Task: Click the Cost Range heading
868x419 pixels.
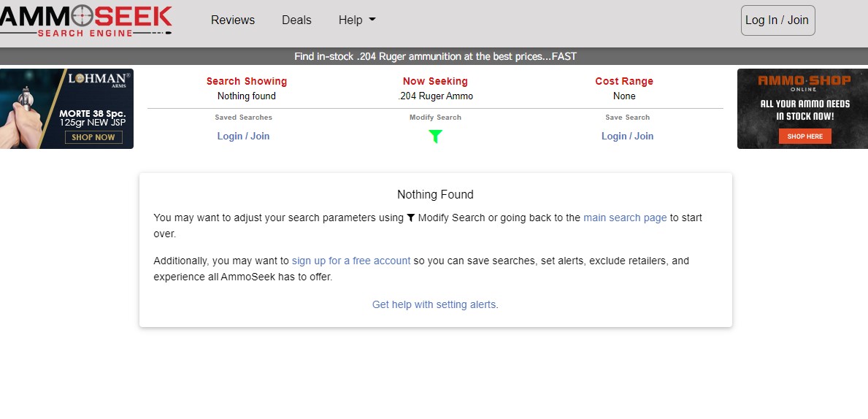Action: [624, 81]
